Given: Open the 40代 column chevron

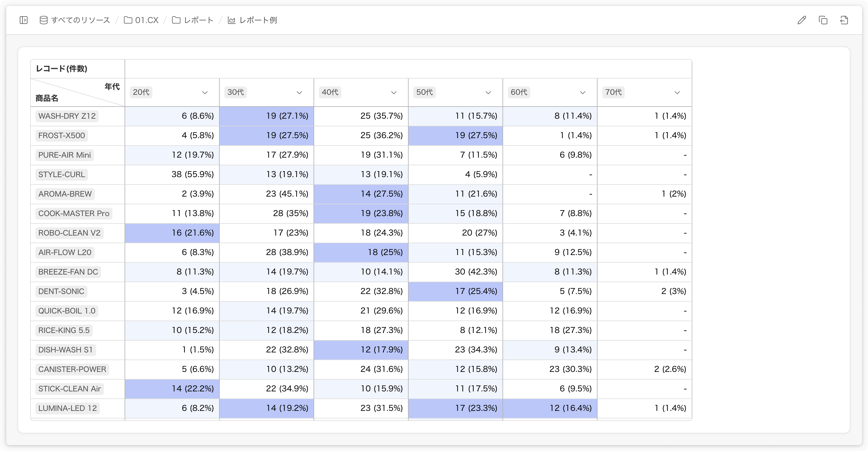Looking at the screenshot, I should [x=394, y=92].
